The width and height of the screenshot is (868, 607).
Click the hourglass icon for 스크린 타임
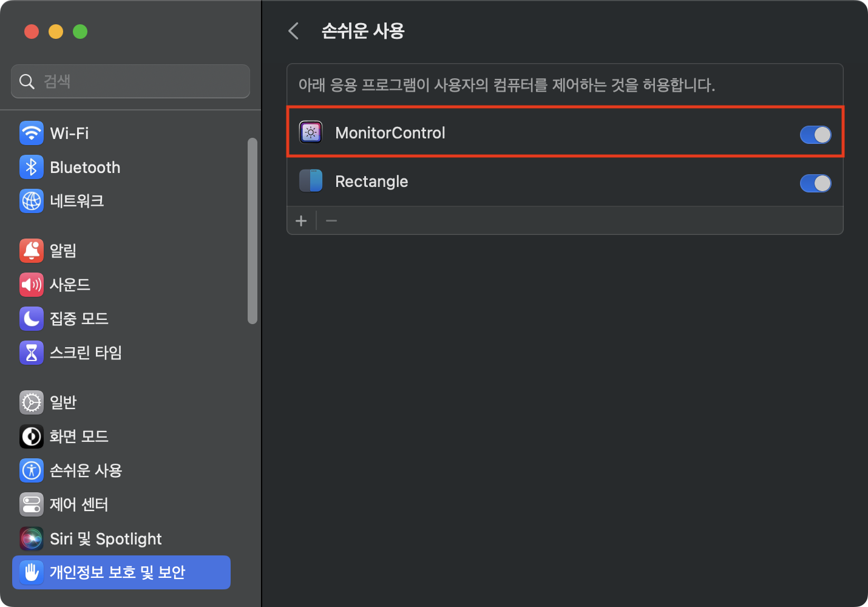(32, 353)
